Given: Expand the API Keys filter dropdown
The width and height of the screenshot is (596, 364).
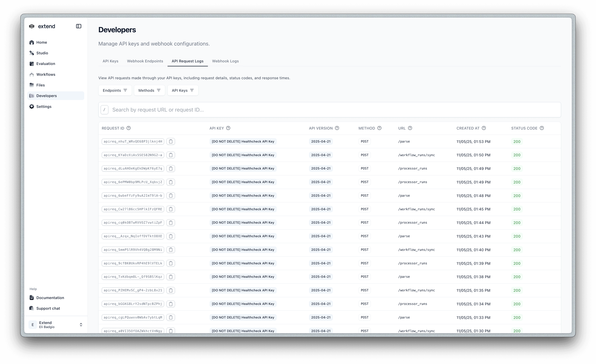Looking at the screenshot, I should click(x=183, y=90).
